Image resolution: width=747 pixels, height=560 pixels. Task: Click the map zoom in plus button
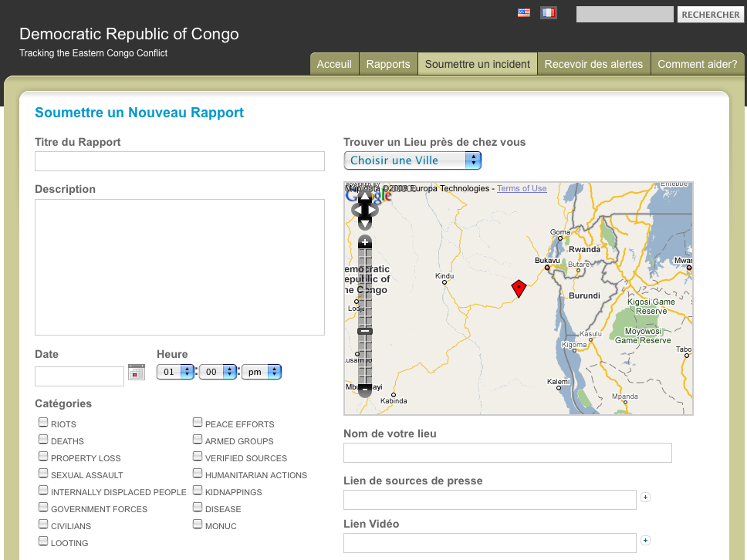point(365,242)
